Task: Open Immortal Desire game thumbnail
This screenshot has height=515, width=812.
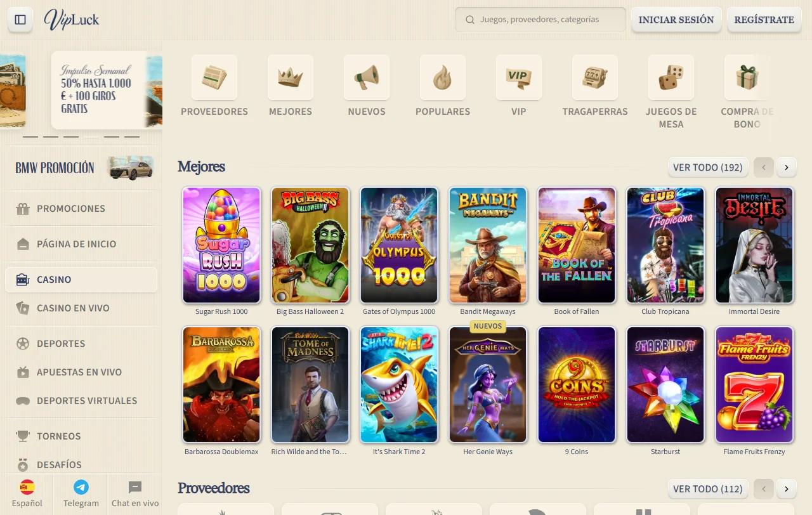Action: tap(754, 245)
